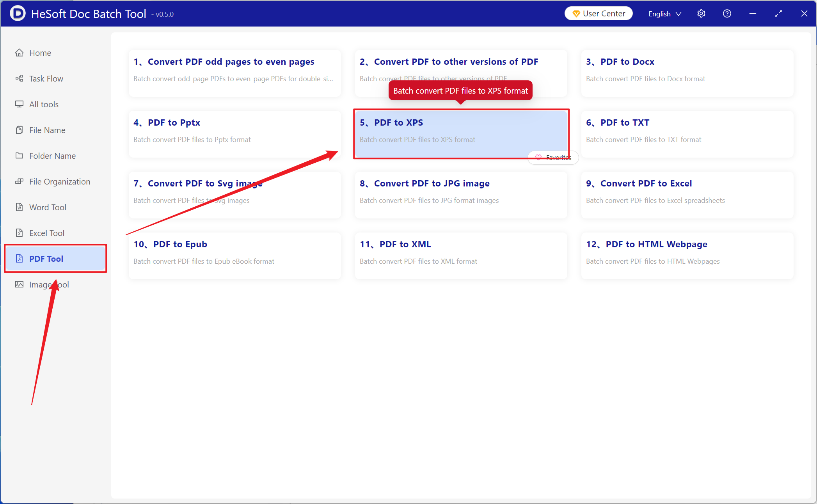Click the File Name sidebar icon

click(x=19, y=130)
